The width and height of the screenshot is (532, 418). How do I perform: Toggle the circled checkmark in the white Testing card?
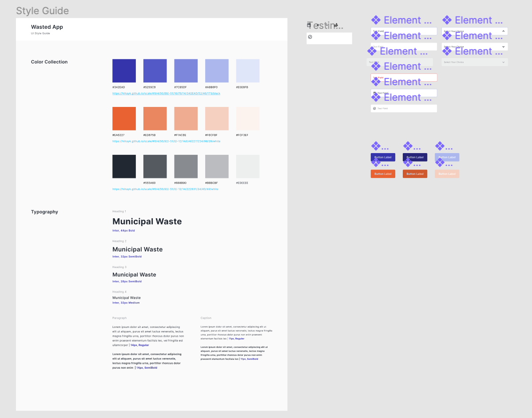click(310, 37)
